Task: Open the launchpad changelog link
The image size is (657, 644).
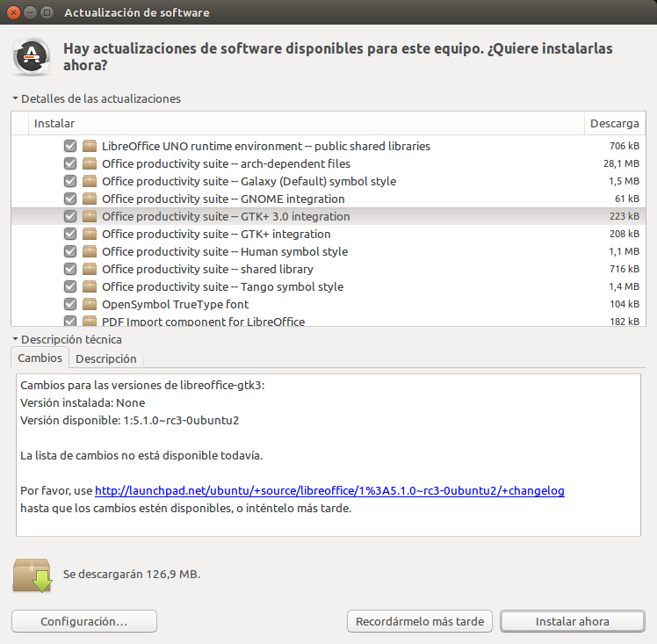Action: point(329,490)
